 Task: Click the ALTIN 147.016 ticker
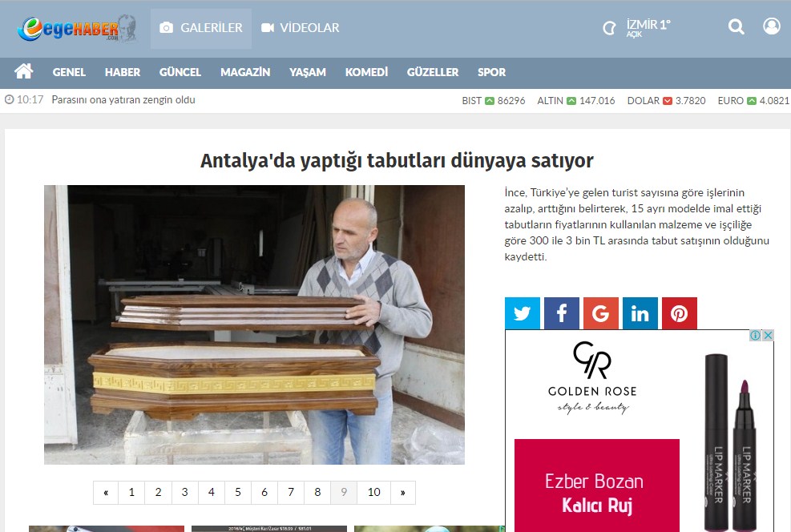click(576, 100)
